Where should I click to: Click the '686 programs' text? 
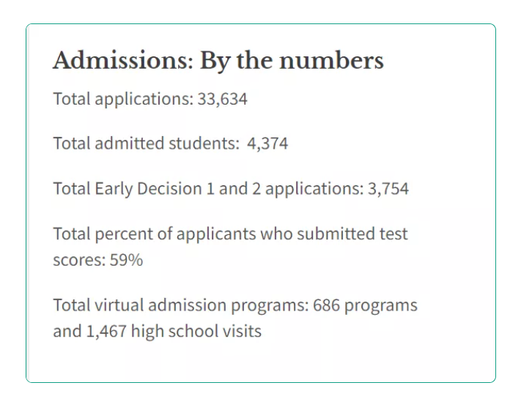tap(365, 305)
